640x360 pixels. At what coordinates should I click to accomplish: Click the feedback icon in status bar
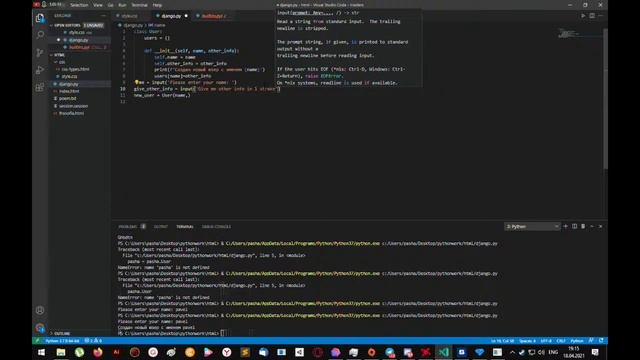(x=591, y=340)
